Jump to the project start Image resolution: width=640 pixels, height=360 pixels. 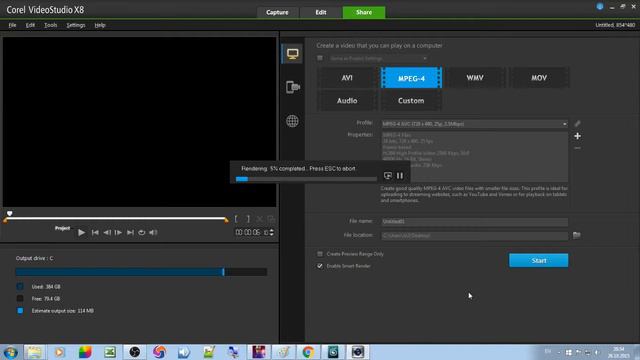[95, 232]
